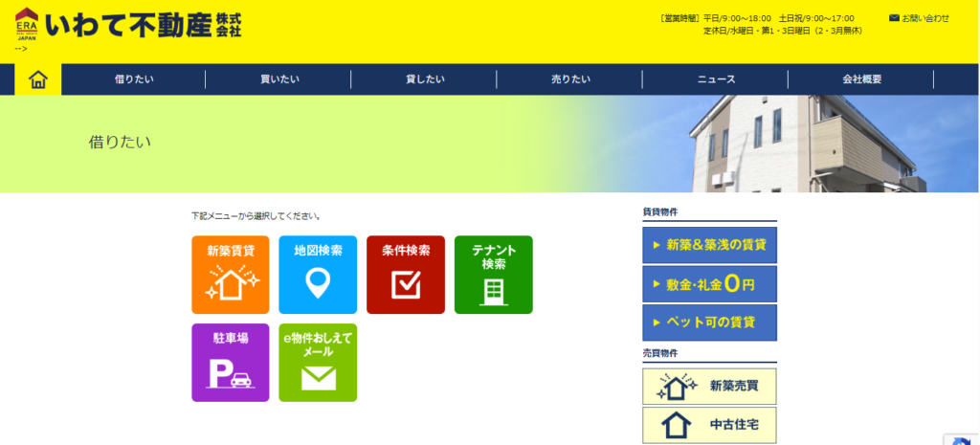This screenshot has width=980, height=445.
Task: Select the 条件検索 checkmark tile
Action: [x=406, y=275]
